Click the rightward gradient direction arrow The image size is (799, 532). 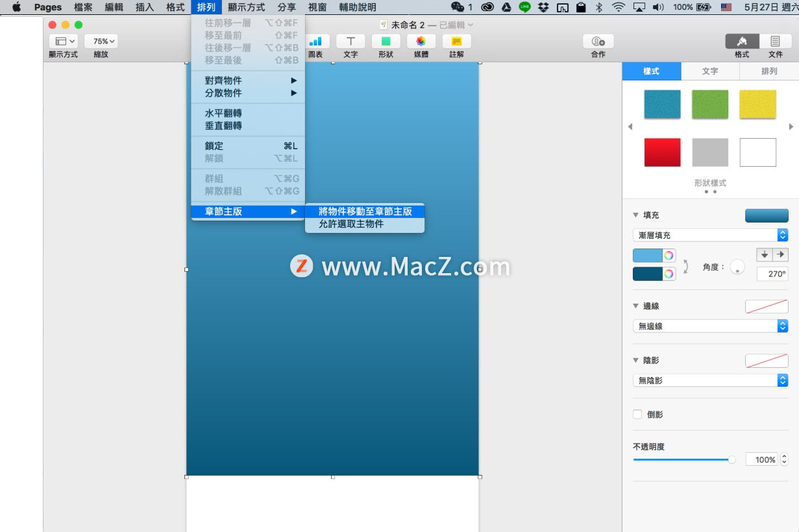[780, 255]
